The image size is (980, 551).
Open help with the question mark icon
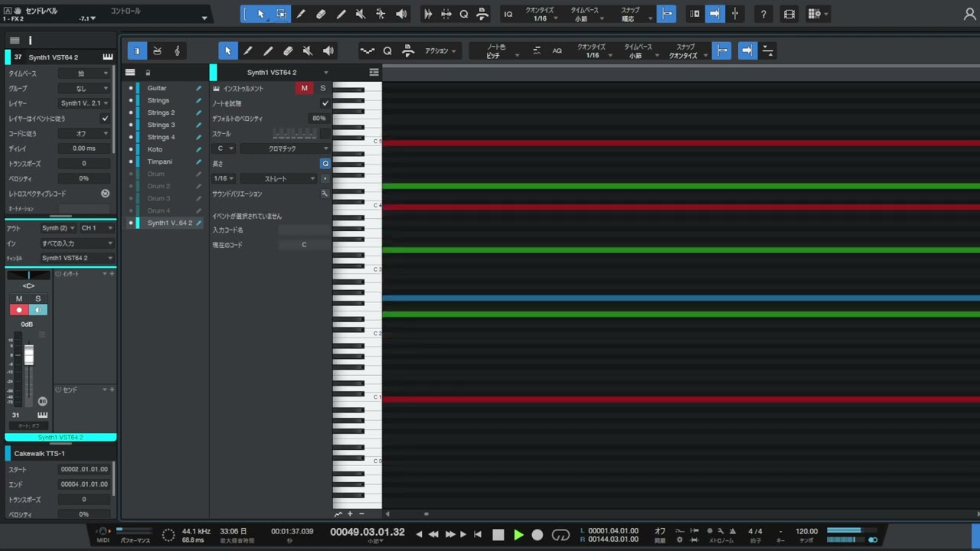click(x=763, y=14)
